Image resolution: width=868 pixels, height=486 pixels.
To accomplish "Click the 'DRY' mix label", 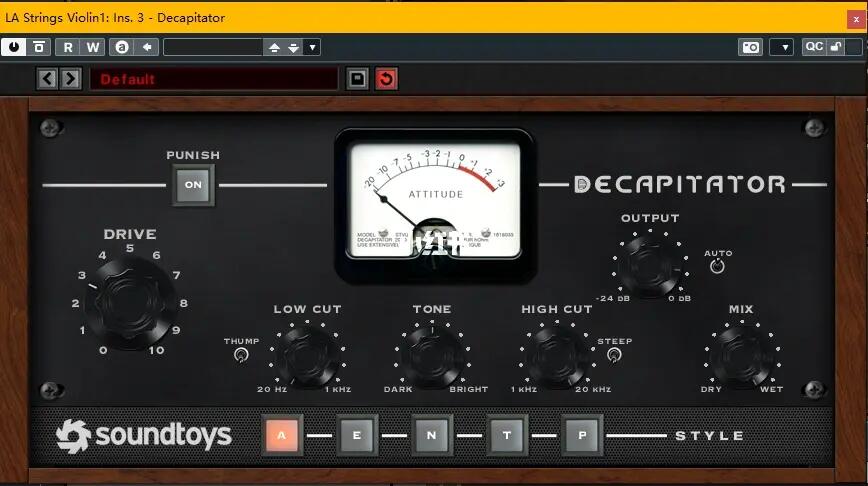I will tap(711, 389).
